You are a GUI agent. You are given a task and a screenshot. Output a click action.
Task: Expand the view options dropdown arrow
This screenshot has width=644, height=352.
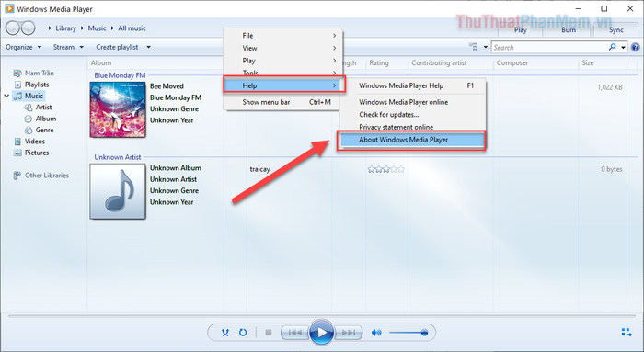(485, 47)
